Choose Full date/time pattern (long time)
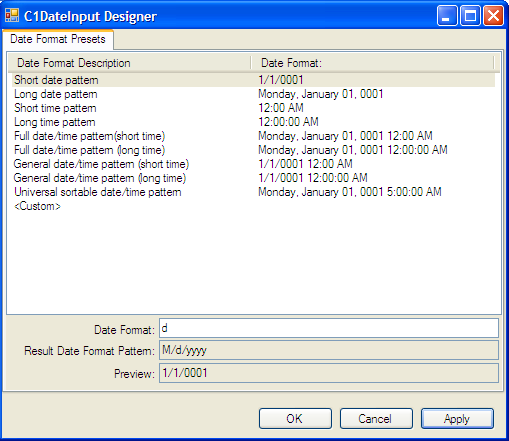 [253, 150]
